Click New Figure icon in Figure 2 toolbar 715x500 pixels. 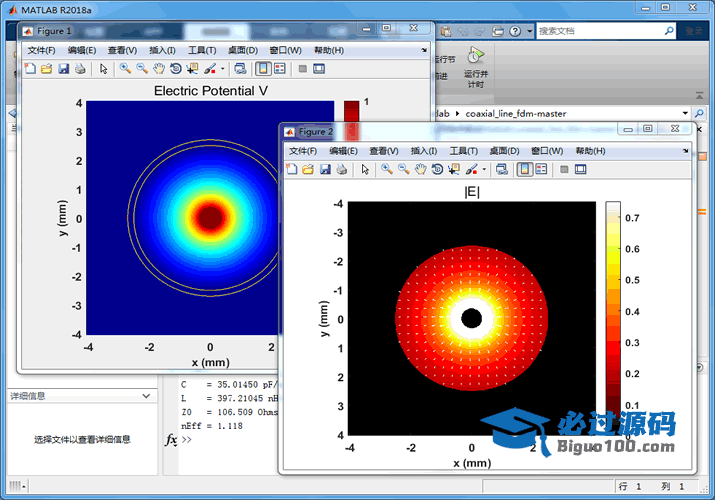(292, 170)
